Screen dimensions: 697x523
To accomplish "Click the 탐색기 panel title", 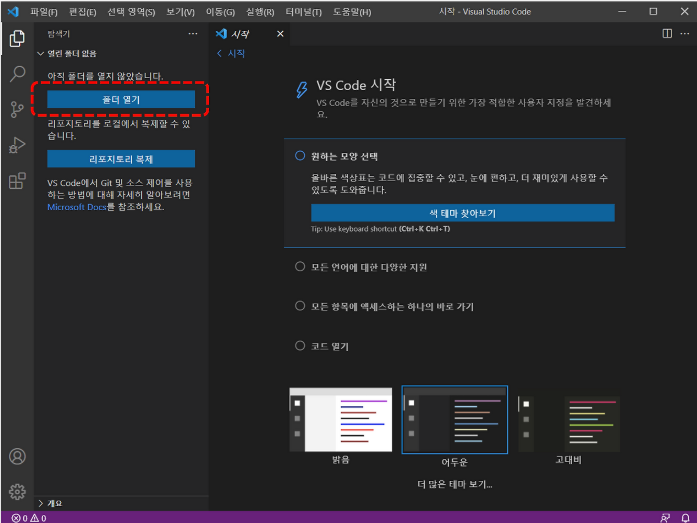I will pyautogui.click(x=59, y=34).
